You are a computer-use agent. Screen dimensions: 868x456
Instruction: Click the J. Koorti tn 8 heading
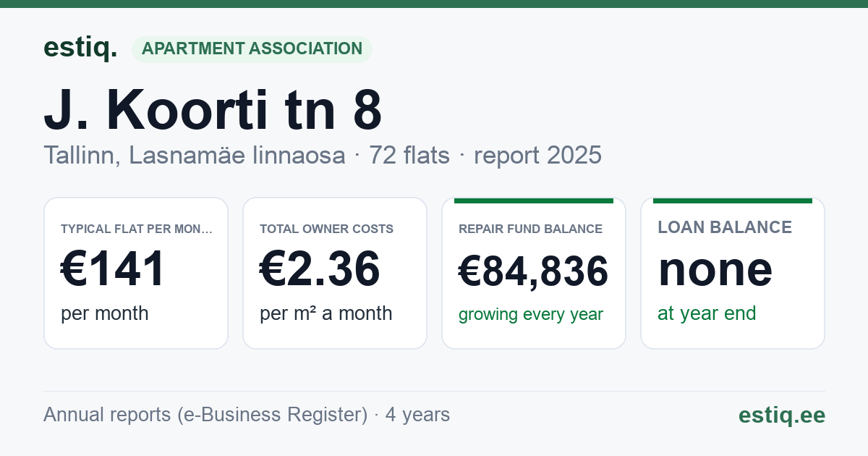click(x=213, y=110)
